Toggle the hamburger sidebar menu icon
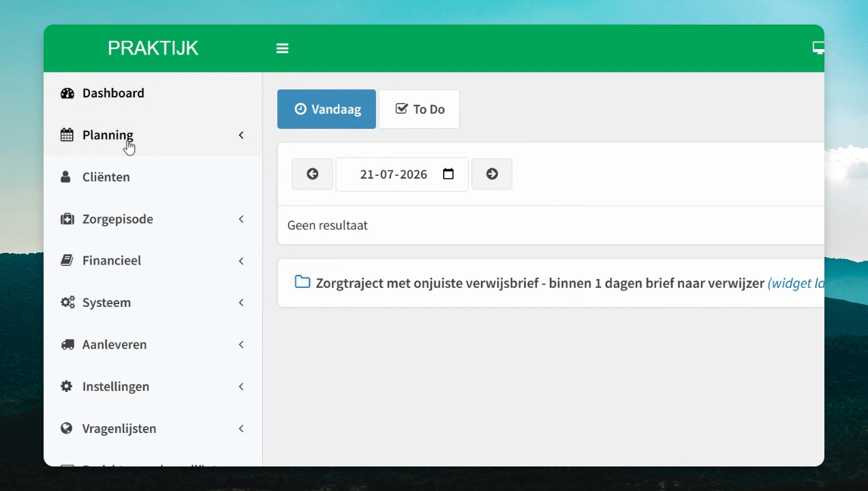The width and height of the screenshot is (868, 491). click(x=282, y=48)
